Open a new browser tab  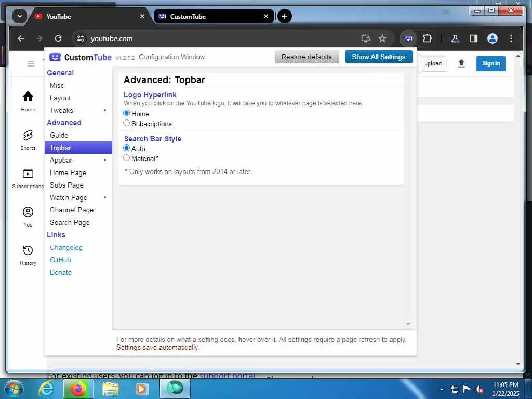(284, 16)
